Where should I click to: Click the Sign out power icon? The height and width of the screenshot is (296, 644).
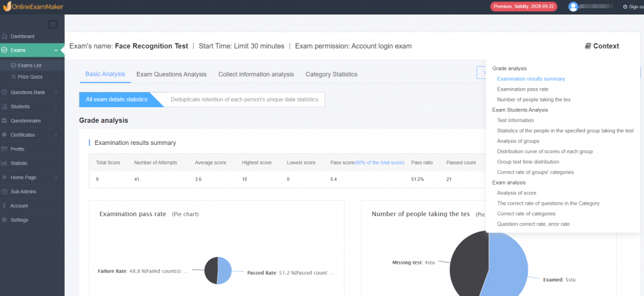click(x=625, y=7)
